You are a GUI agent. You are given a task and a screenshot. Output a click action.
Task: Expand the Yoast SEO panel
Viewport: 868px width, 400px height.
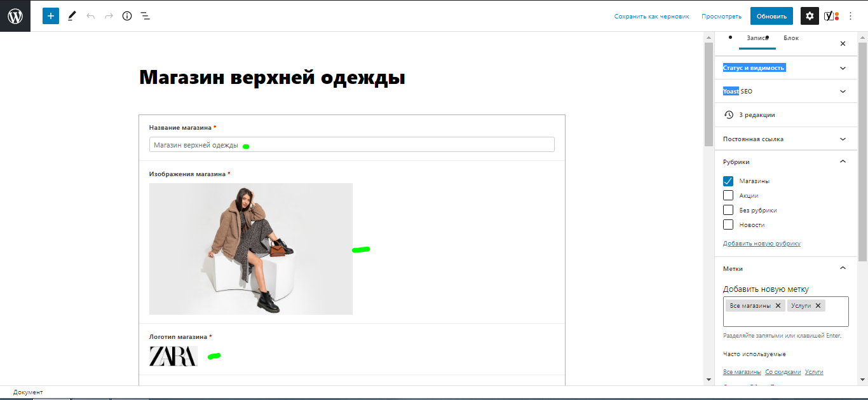[785, 92]
